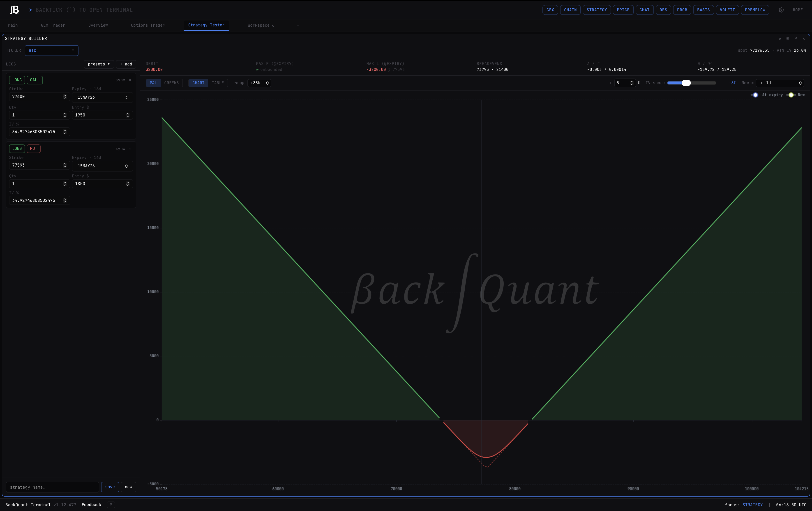Toggle LONG side on the call leg

coord(17,80)
